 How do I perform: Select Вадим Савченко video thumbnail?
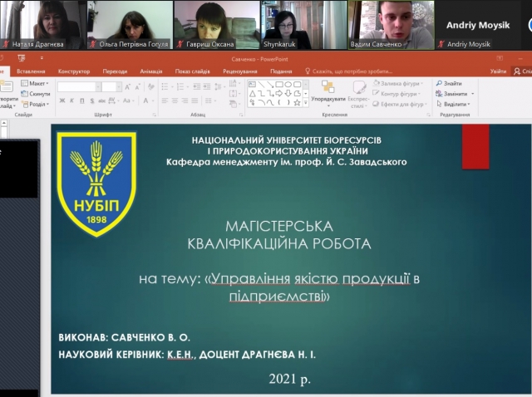pos(392,25)
